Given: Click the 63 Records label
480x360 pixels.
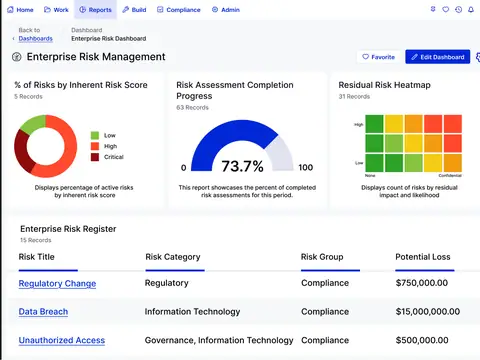Looking at the screenshot, I should click(192, 107).
